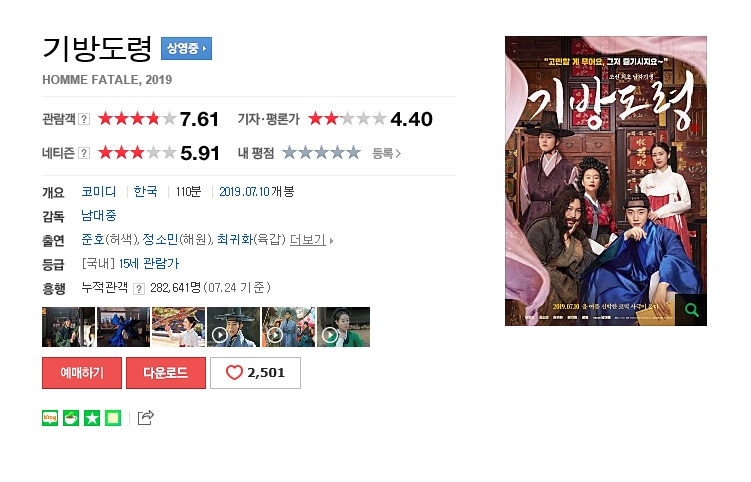The width and height of the screenshot is (751, 482).
Task: Open the 코미디 genre link
Action: [x=99, y=192]
